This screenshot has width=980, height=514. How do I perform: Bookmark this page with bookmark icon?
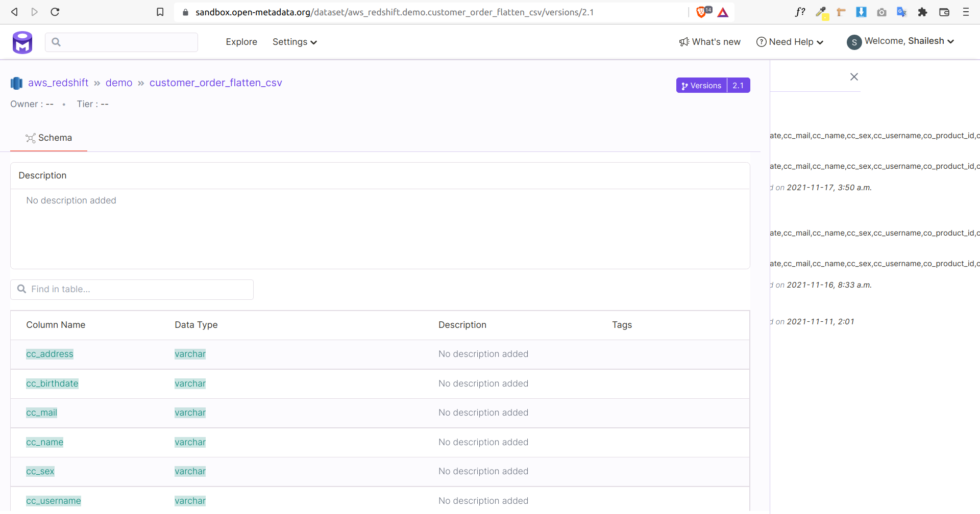pos(160,12)
